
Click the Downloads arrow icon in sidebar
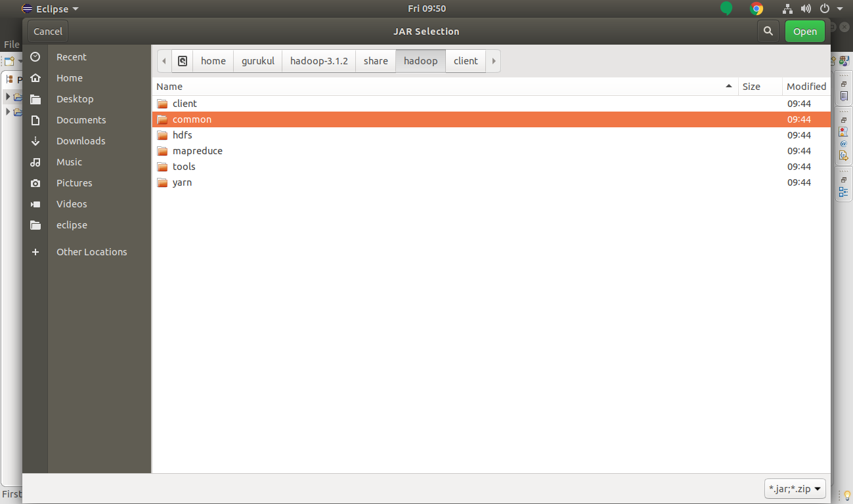35,141
